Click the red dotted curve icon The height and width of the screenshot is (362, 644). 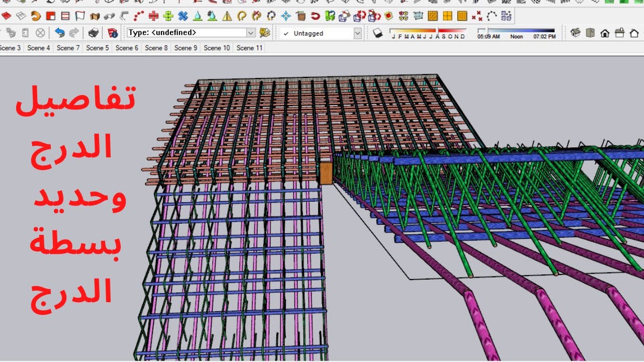[139, 16]
